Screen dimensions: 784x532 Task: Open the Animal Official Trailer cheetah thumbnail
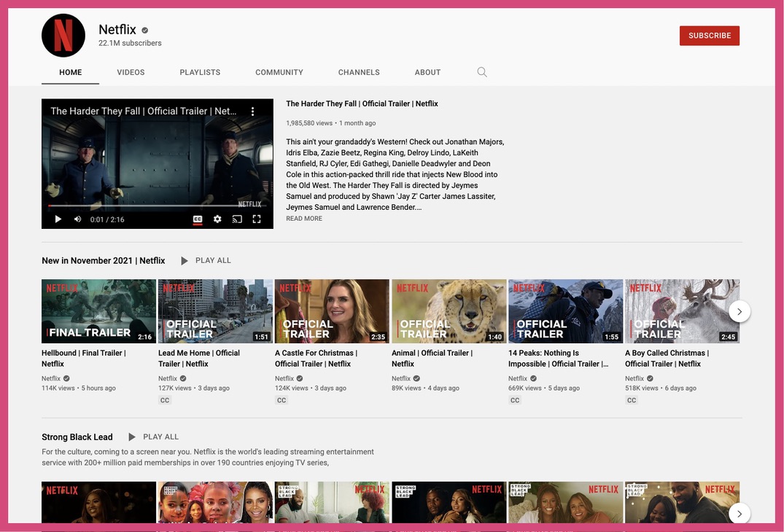tap(449, 311)
